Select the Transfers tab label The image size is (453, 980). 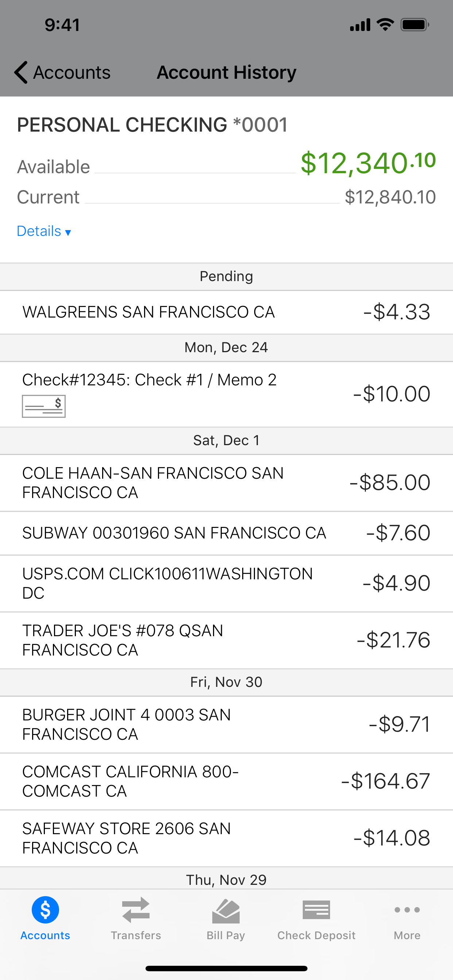pyautogui.click(x=136, y=935)
